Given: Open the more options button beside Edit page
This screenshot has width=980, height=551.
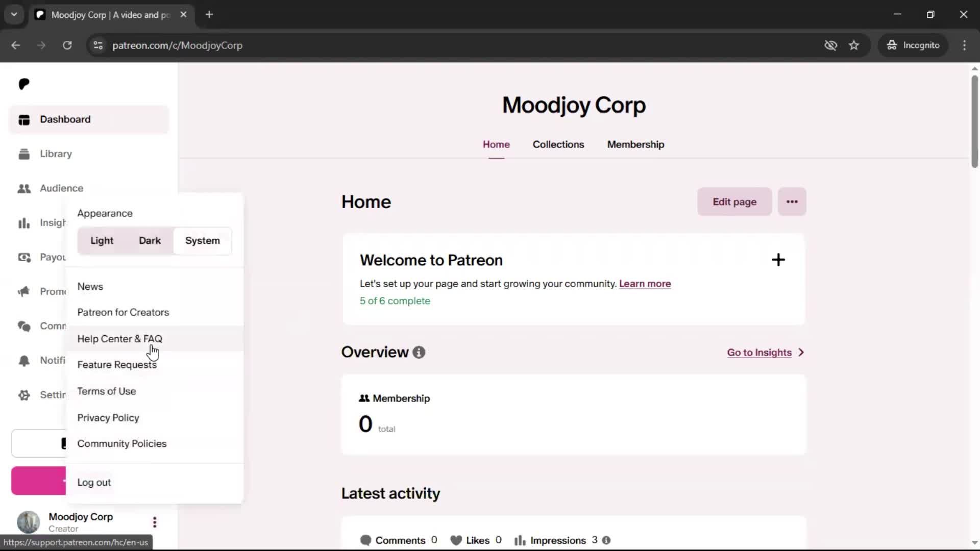Looking at the screenshot, I should pyautogui.click(x=792, y=202).
